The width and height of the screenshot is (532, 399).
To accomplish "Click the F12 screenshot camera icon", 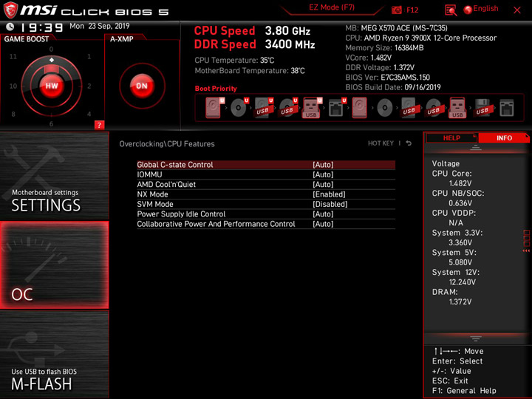I will point(396,10).
